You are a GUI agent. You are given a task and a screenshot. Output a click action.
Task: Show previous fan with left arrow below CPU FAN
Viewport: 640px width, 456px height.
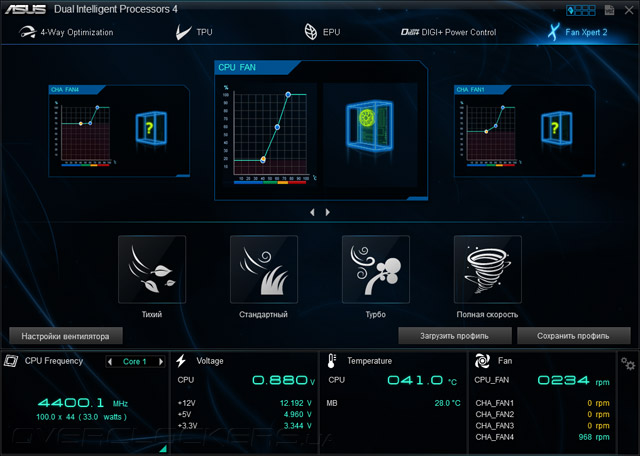(312, 212)
